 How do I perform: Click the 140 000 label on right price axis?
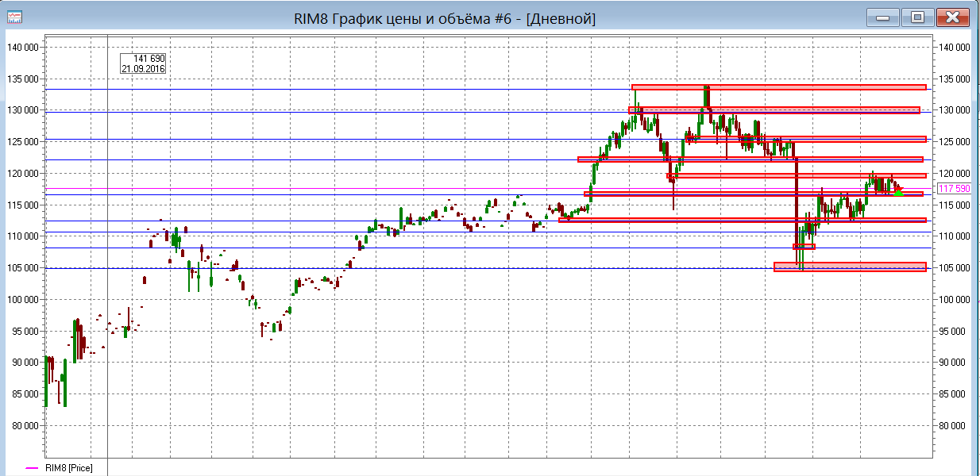[x=954, y=47]
